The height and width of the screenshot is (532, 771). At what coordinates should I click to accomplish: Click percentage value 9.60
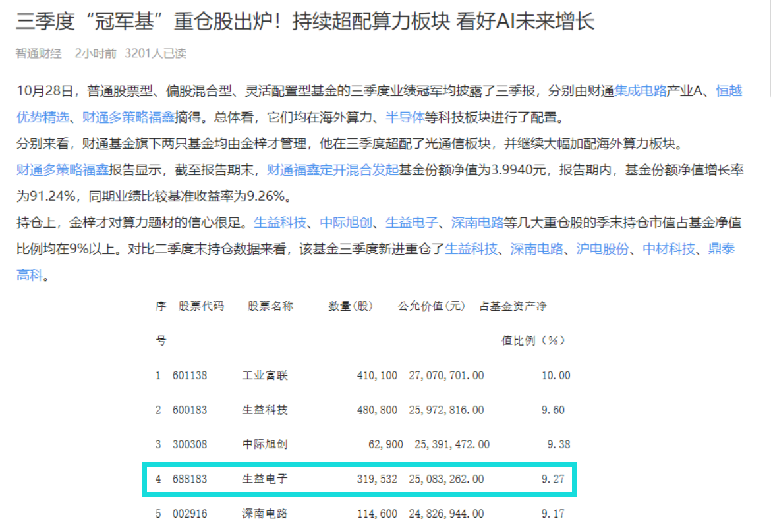pos(553,410)
